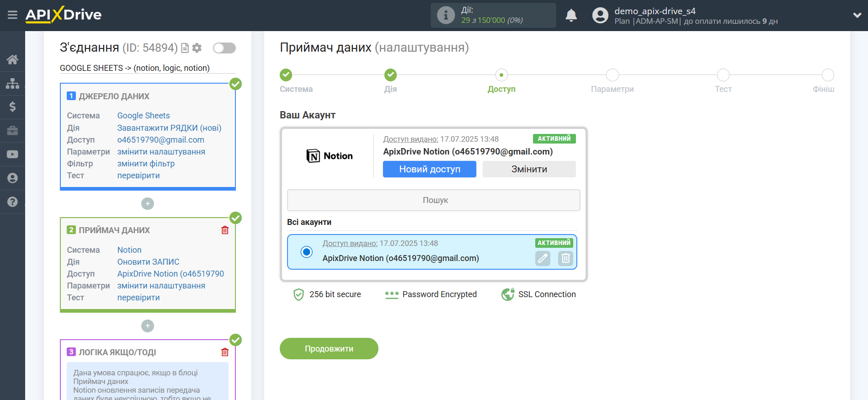The image size is (868, 400).
Task: Click the Всі акаунти heading
Action: (x=309, y=222)
